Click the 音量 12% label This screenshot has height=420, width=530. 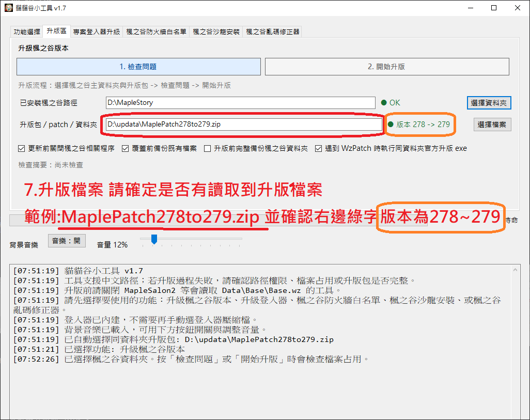point(112,245)
